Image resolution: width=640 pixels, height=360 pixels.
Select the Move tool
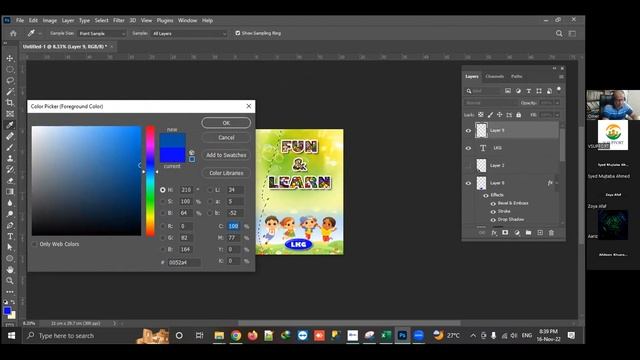pos(10,58)
